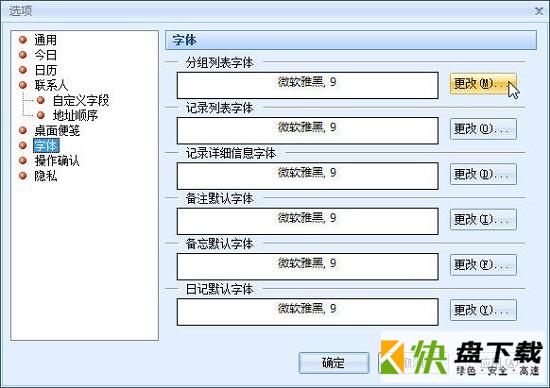
Task: Select the highlighted 字体 tree item
Action: 46,146
